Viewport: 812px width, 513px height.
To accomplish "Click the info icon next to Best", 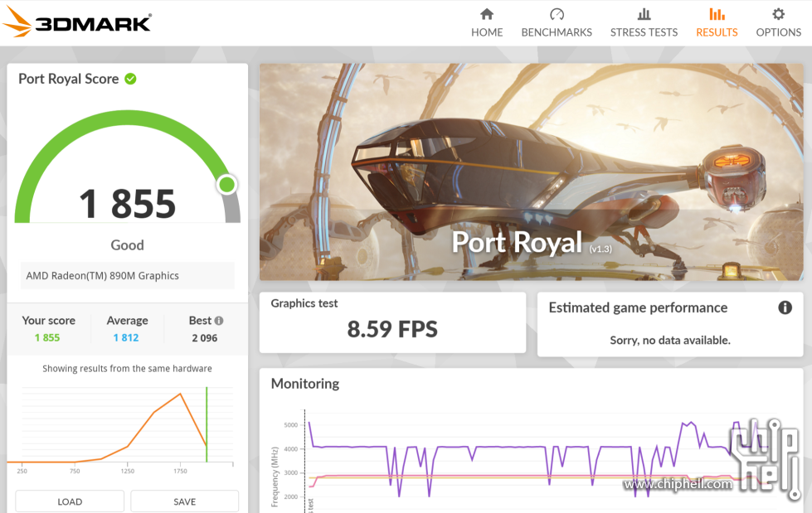I will [x=219, y=321].
